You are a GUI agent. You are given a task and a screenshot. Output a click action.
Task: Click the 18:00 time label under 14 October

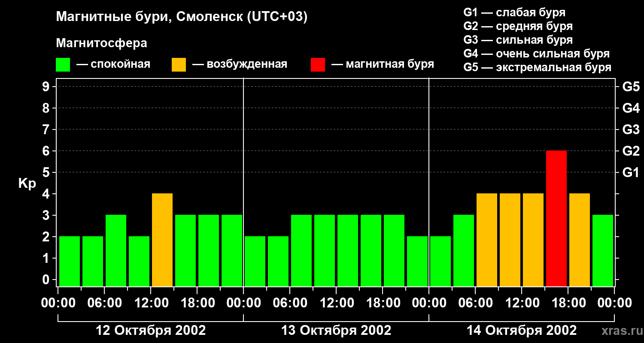tap(568, 303)
